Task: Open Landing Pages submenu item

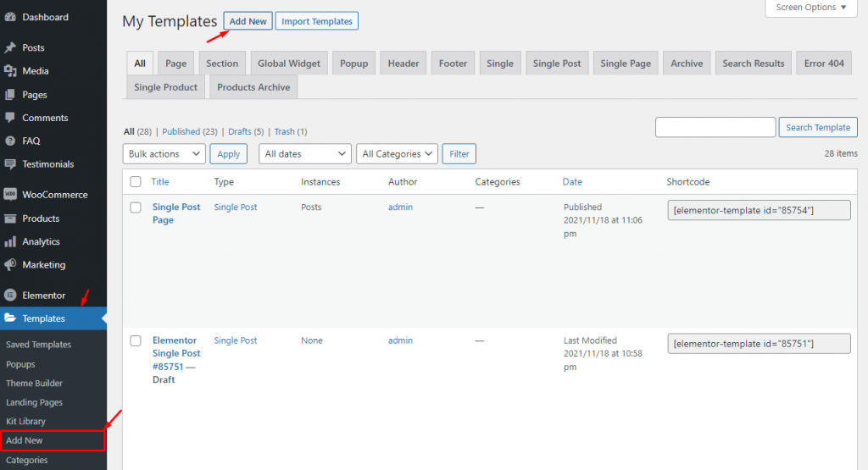Action: [34, 402]
